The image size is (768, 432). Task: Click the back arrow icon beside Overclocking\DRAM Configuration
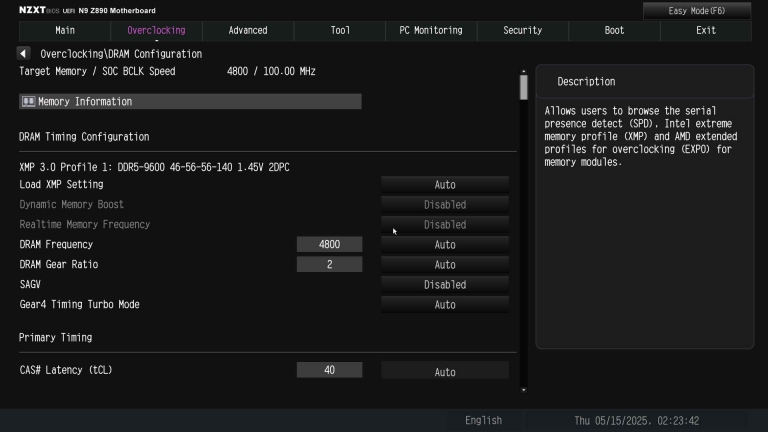tap(23, 53)
